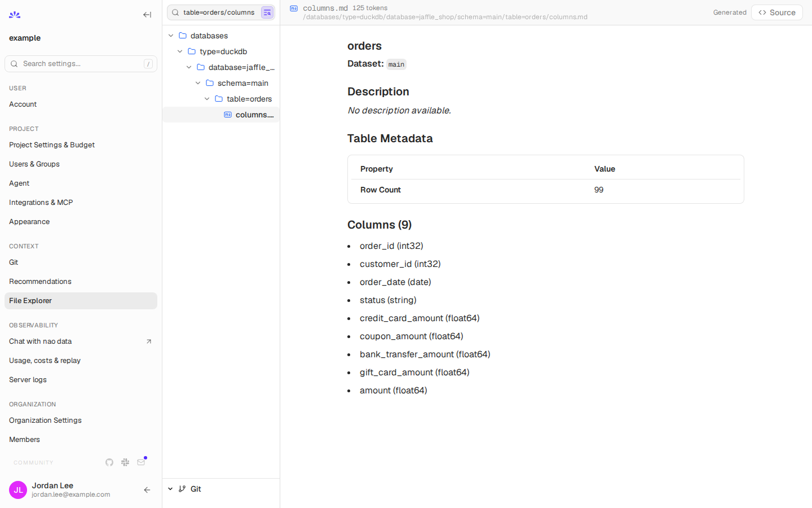The height and width of the screenshot is (508, 812).
Task: Open Git context settings
Action: coord(81,262)
